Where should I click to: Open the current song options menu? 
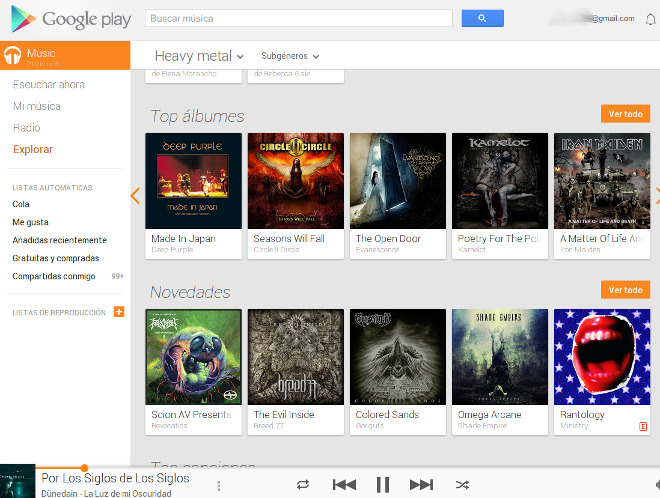tap(218, 486)
